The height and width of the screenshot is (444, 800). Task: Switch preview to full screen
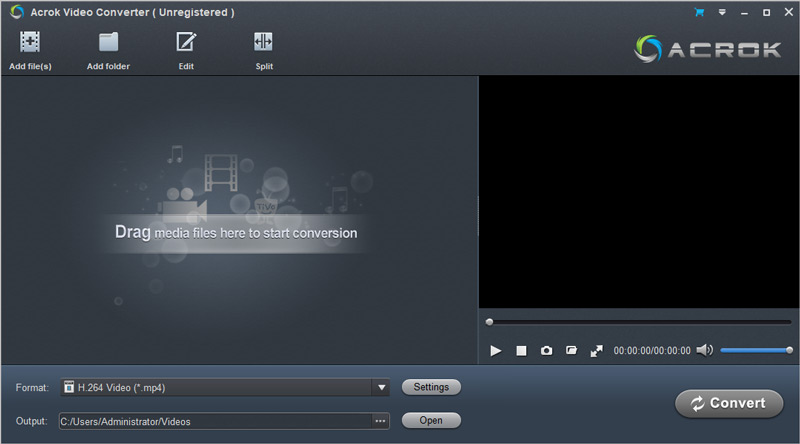click(x=597, y=351)
